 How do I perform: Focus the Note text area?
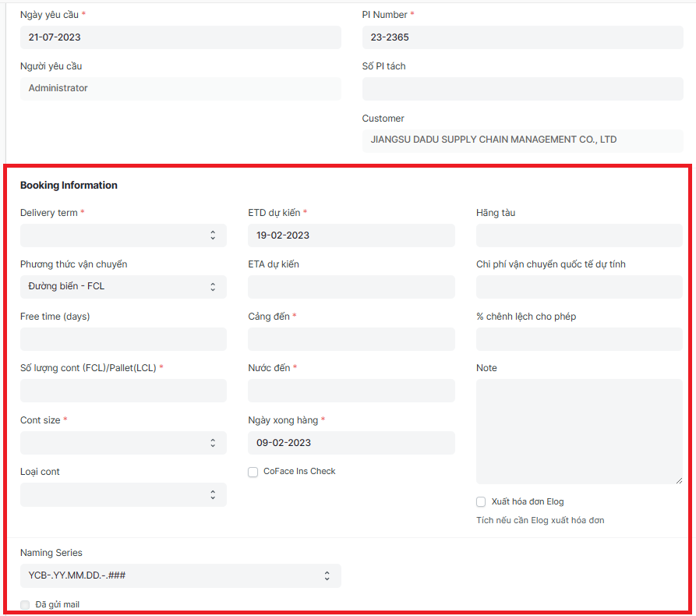[x=579, y=431]
